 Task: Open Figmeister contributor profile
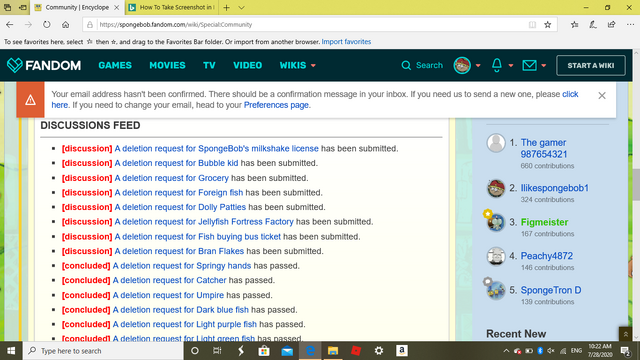coord(544,222)
